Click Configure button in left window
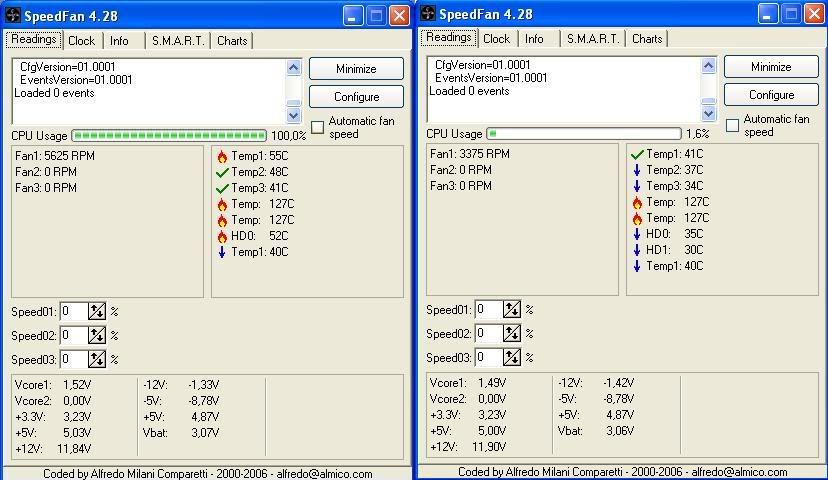Screen dimensions: 828x480 356,97
